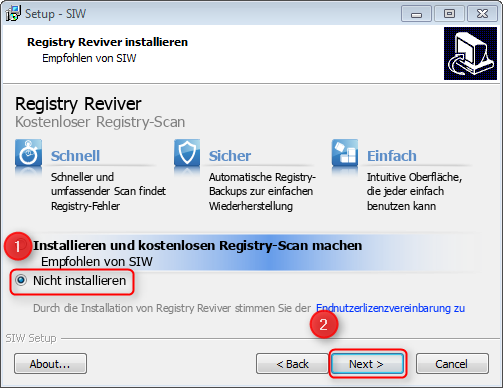Viewport: 503px width, 388px height.
Task: Select Installieren und kostenlosen Registry-Scan machen option
Action: click(x=198, y=246)
